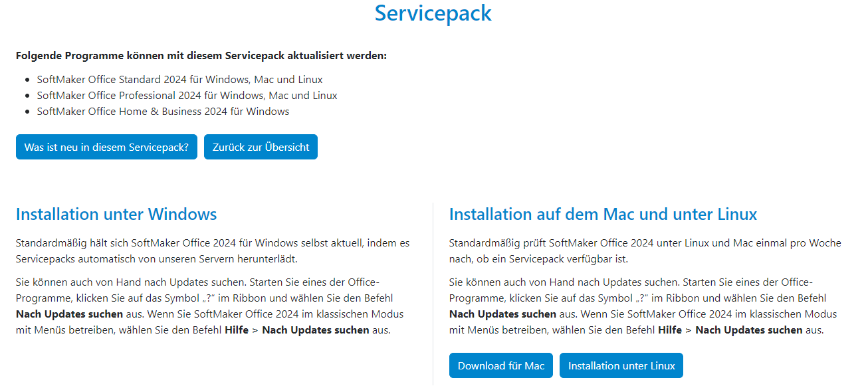Image resolution: width=868 pixels, height=392 pixels.
Task: Click the SoftMaker Office Home & Business entry
Action: point(163,112)
